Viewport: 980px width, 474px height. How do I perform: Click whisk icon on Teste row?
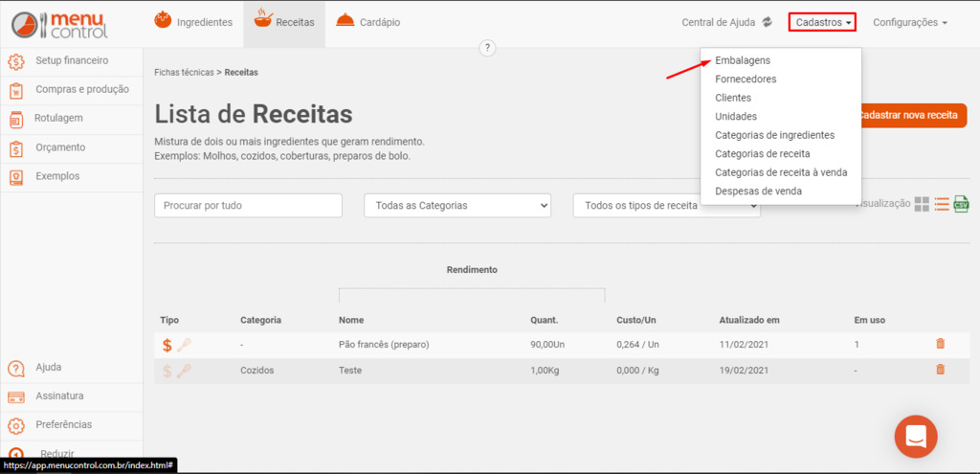pyautogui.click(x=185, y=371)
